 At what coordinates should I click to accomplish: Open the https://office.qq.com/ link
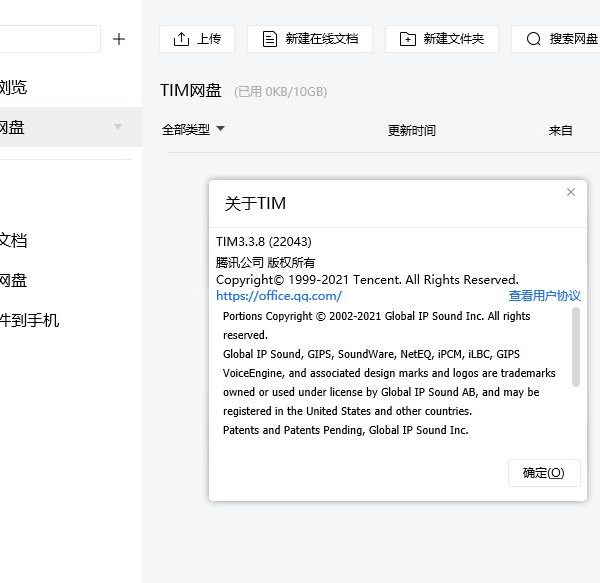(x=279, y=296)
